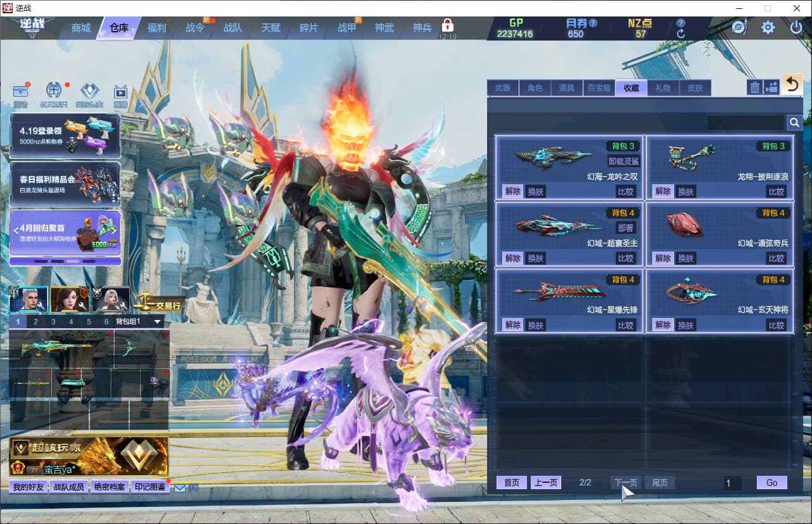
Task: Click the power exit icon
Action: click(x=796, y=27)
